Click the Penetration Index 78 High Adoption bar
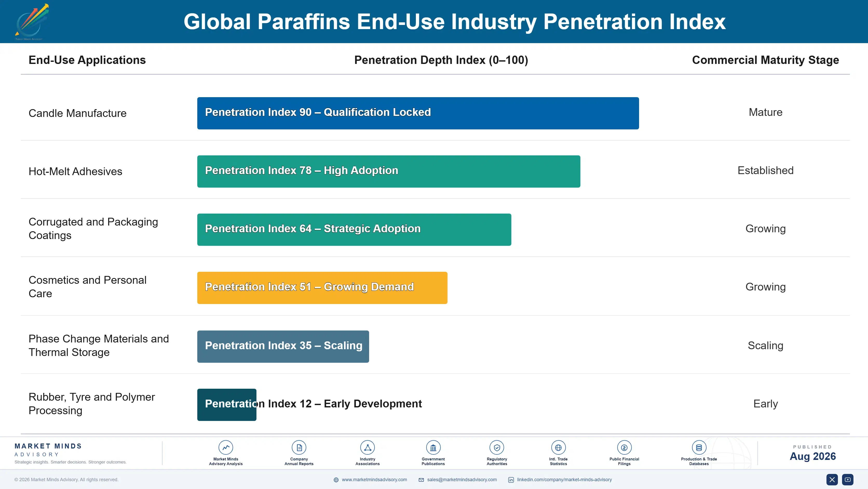 389,171
